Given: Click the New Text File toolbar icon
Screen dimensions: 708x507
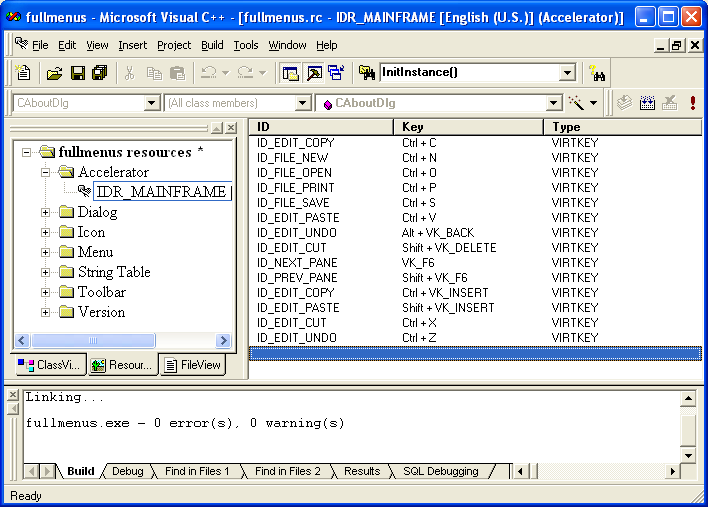Looking at the screenshot, I should pos(23,73).
